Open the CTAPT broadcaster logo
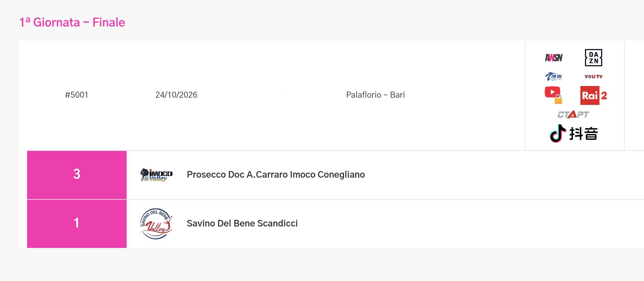 [573, 114]
